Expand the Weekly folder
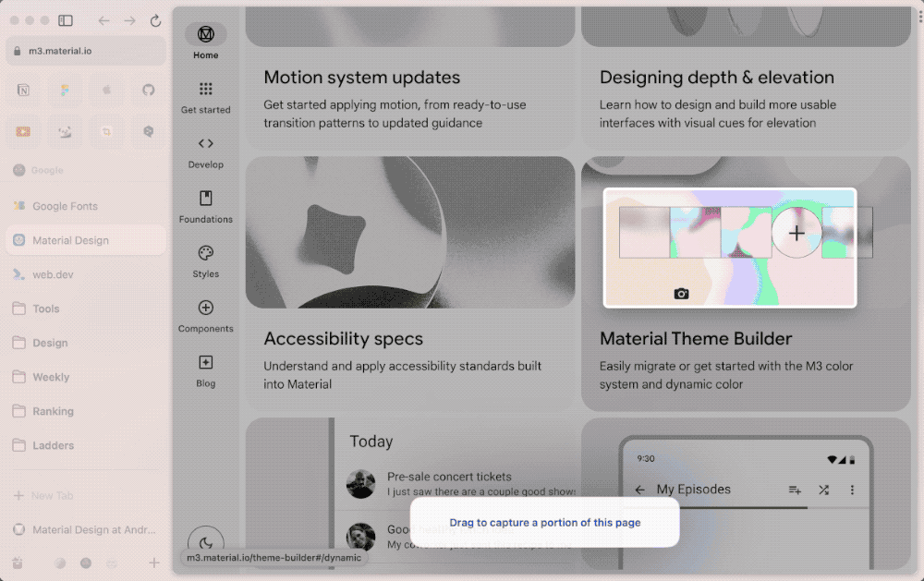The image size is (924, 581). (x=86, y=377)
